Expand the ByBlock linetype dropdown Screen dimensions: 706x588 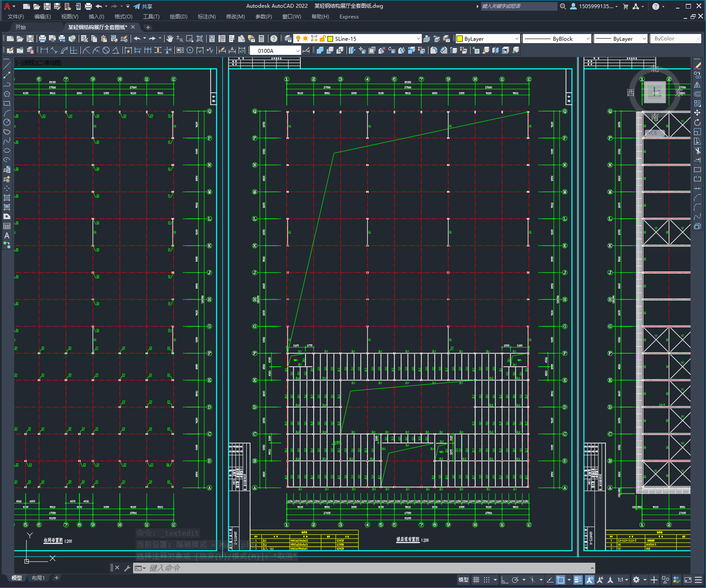[588, 39]
